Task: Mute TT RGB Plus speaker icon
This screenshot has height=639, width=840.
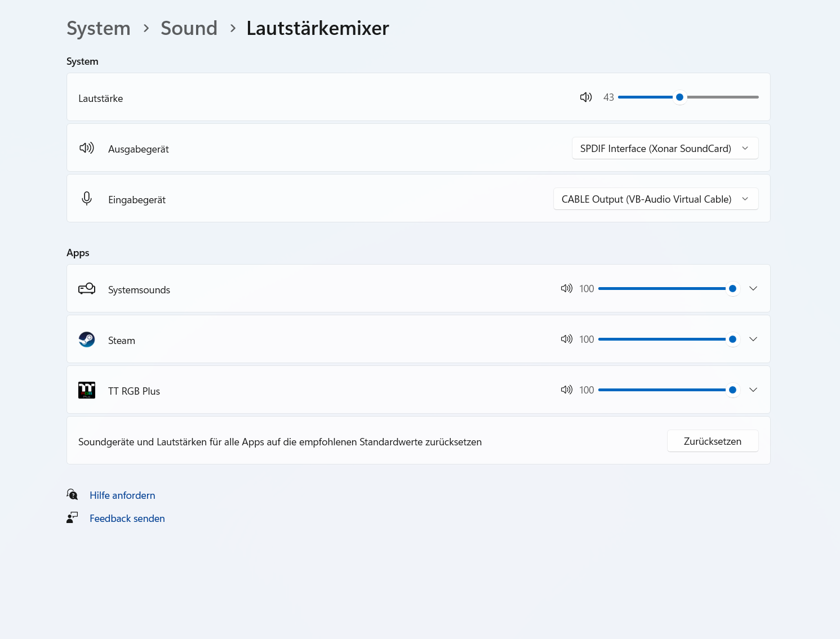Action: pyautogui.click(x=566, y=390)
